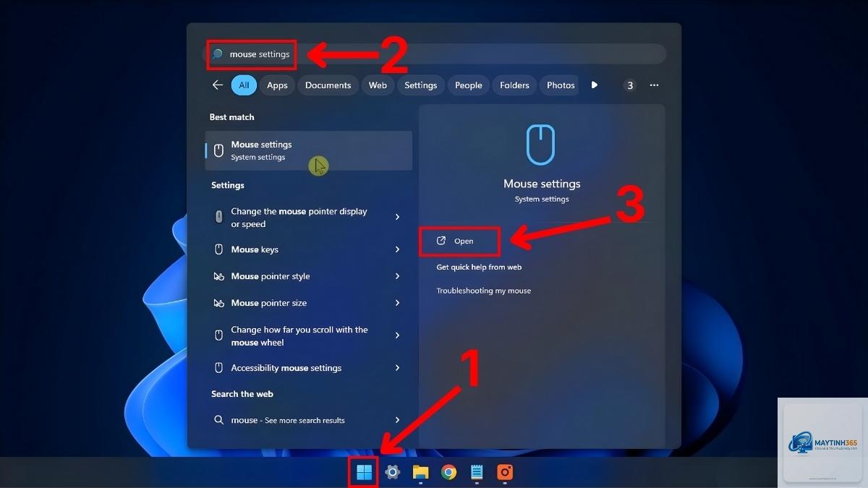Screen dimensions: 868x488
Task: Open Mouse pointer size result text
Action: point(268,303)
